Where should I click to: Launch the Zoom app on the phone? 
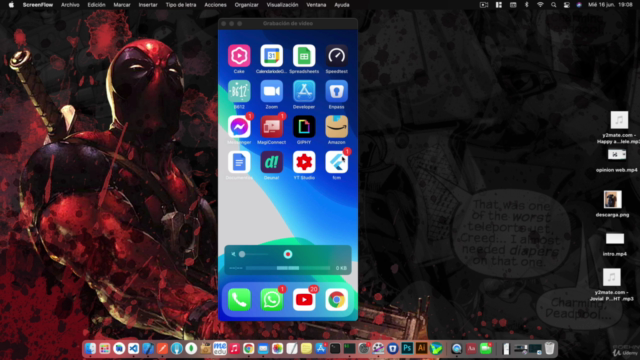(x=271, y=91)
